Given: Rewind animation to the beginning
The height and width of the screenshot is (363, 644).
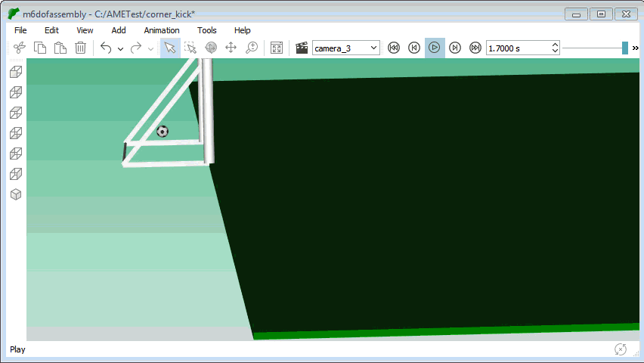Looking at the screenshot, I should (x=394, y=48).
